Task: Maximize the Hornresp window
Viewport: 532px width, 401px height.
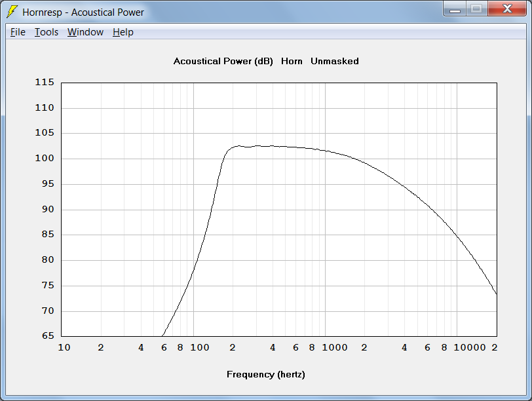Action: pyautogui.click(x=477, y=9)
